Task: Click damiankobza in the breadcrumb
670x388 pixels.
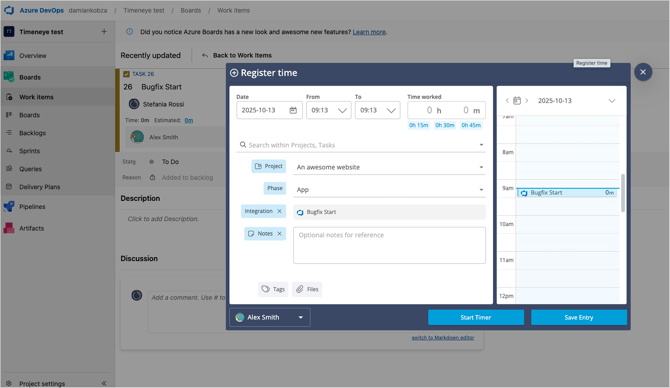Action: [x=88, y=10]
